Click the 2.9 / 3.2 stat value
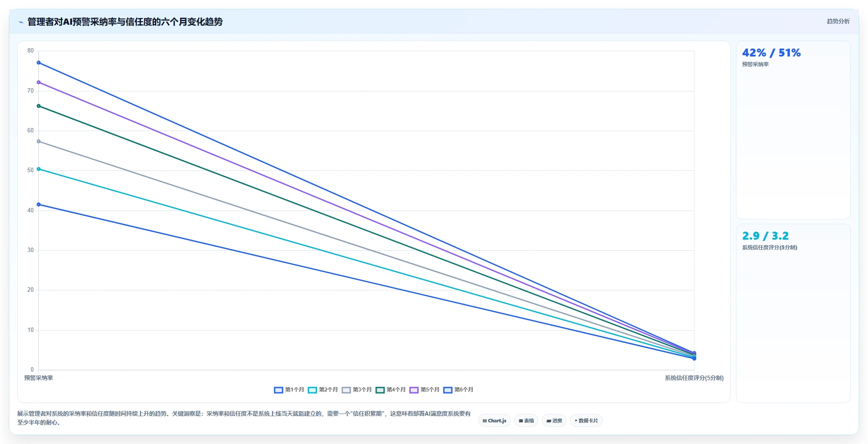The height and width of the screenshot is (444, 868). (x=765, y=236)
